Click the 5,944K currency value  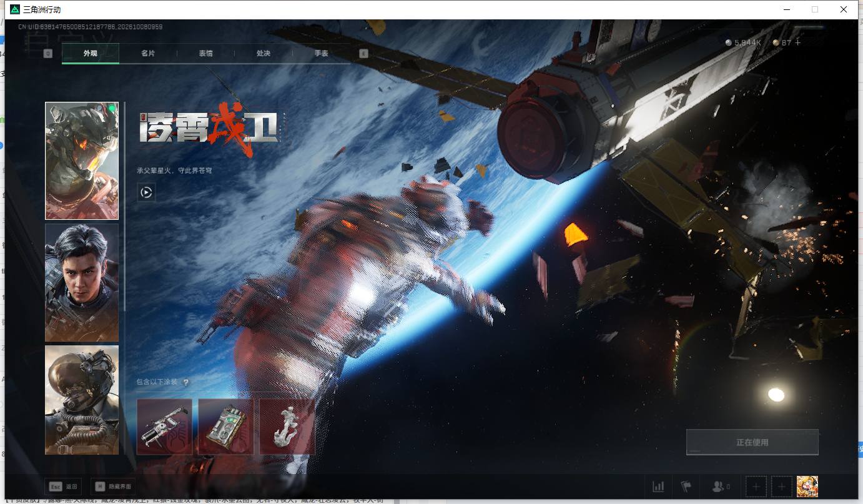click(747, 42)
